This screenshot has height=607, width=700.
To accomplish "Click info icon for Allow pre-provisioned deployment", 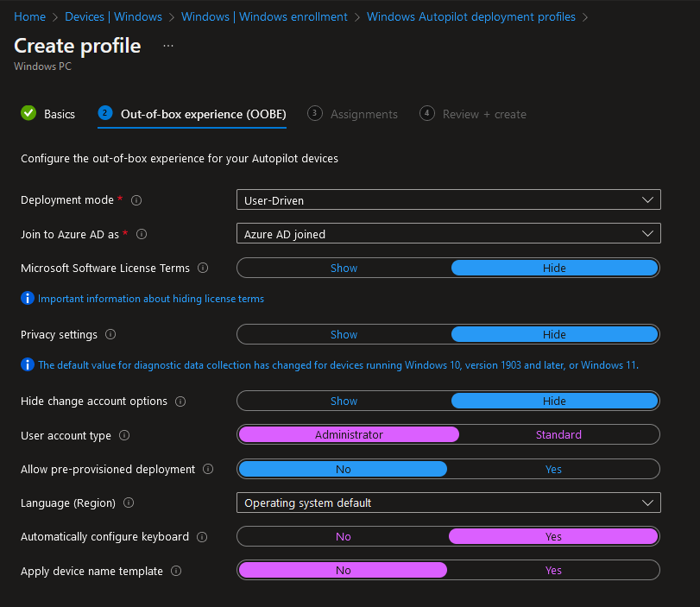I will click(208, 469).
